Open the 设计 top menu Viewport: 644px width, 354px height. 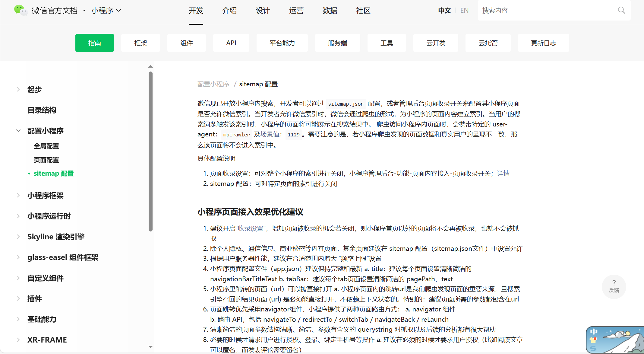[x=263, y=11]
